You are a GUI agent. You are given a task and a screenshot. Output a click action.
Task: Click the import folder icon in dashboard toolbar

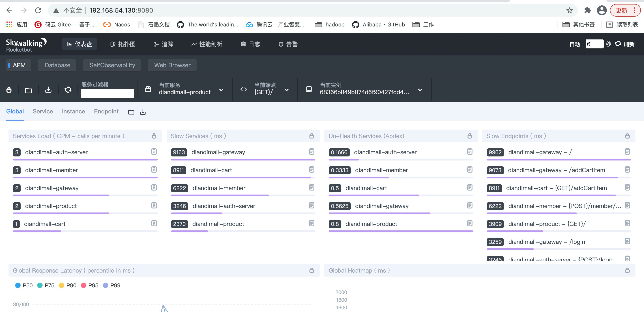[28, 90]
